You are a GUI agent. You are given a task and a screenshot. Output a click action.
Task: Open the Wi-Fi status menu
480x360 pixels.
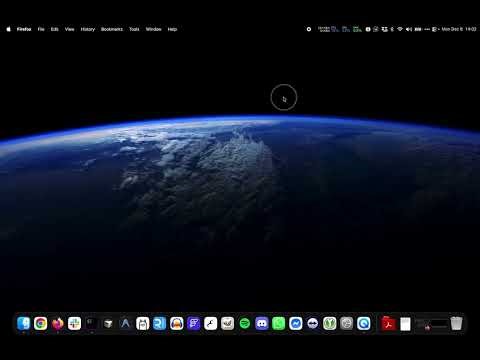point(400,29)
